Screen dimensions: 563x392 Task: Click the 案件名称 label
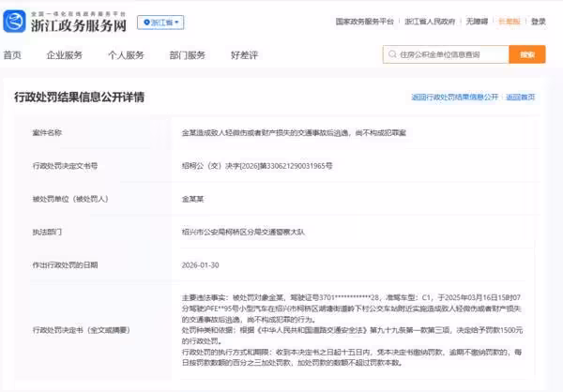point(47,132)
